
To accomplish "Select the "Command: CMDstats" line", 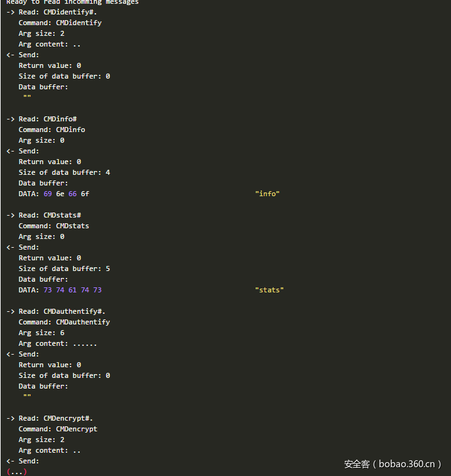I will pyautogui.click(x=53, y=226).
